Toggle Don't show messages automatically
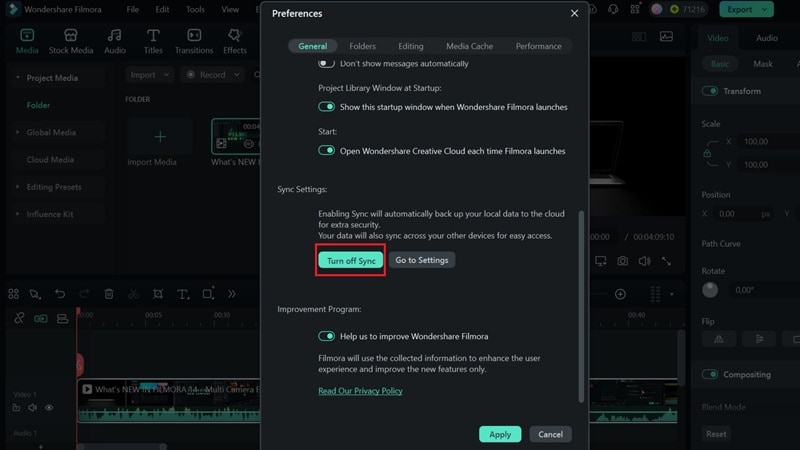This screenshot has height=450, width=800. [x=327, y=63]
